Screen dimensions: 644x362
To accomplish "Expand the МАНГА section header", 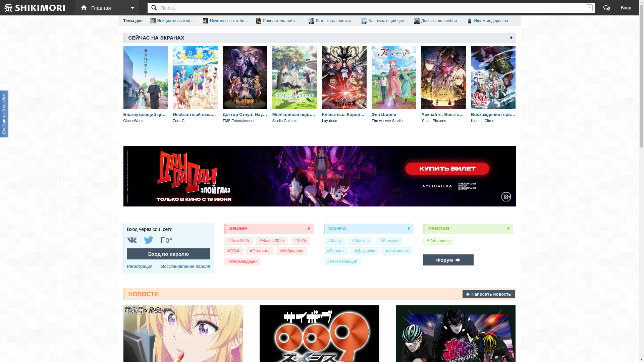I will coord(368,229).
